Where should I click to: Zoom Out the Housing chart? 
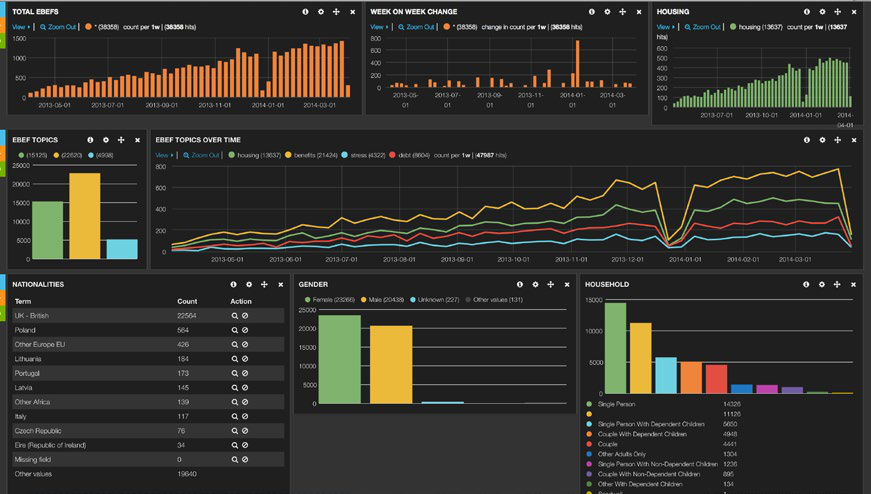(x=703, y=27)
